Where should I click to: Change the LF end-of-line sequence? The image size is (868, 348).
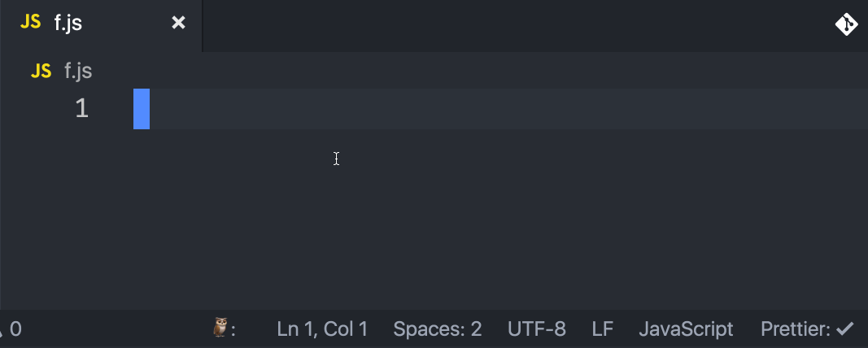pos(602,329)
